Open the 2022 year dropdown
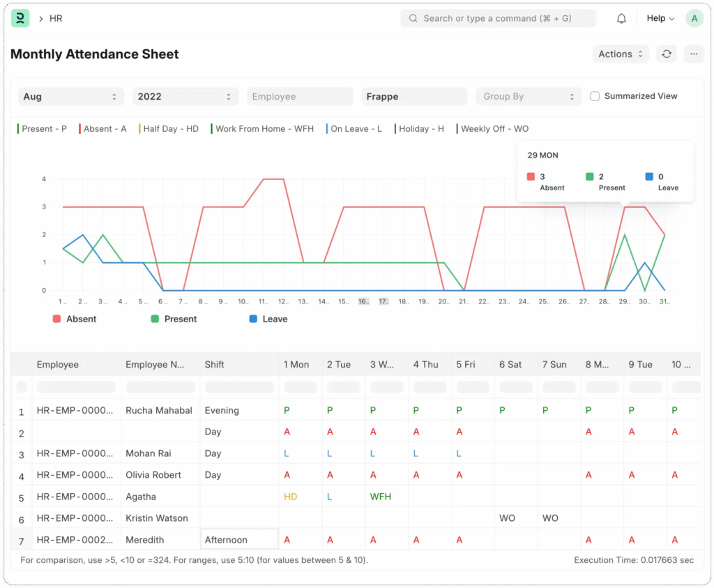Screen dimensions: 714x588 tap(185, 97)
